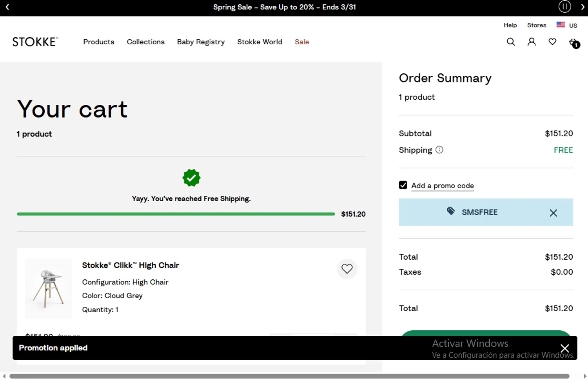Dismiss the Promotion applied notification
This screenshot has height=379, width=588.
(564, 348)
